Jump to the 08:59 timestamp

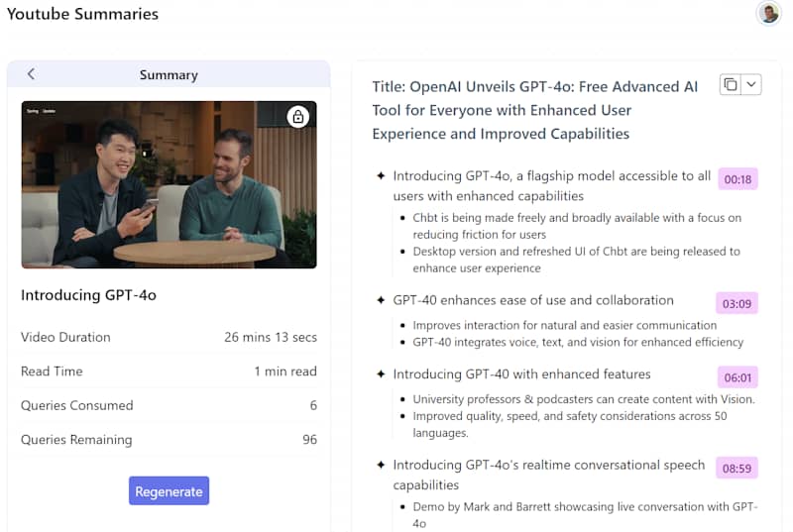[x=736, y=469]
